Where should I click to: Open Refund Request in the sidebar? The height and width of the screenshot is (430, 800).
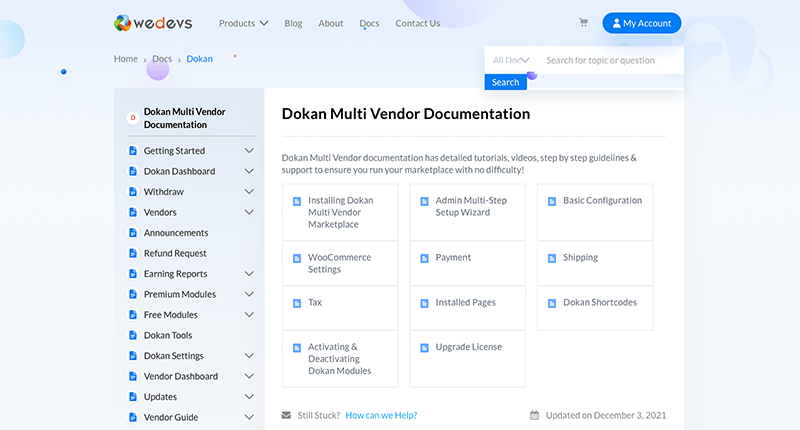click(175, 253)
